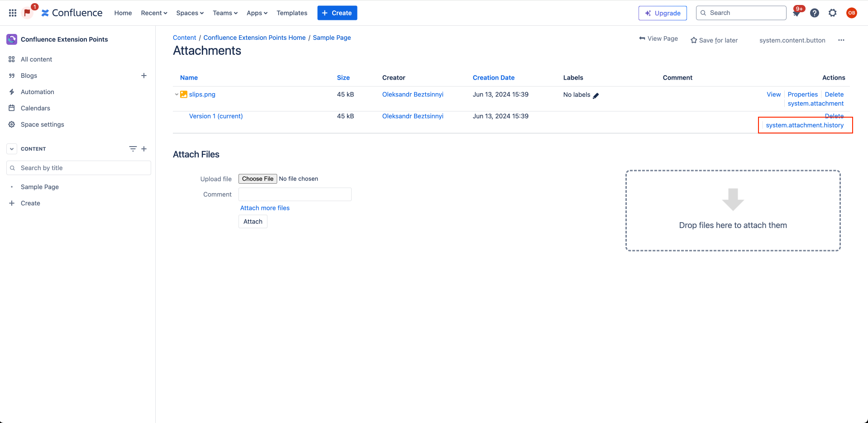Click the Confluence Extension Points space icon
The image size is (868, 423).
(12, 39)
